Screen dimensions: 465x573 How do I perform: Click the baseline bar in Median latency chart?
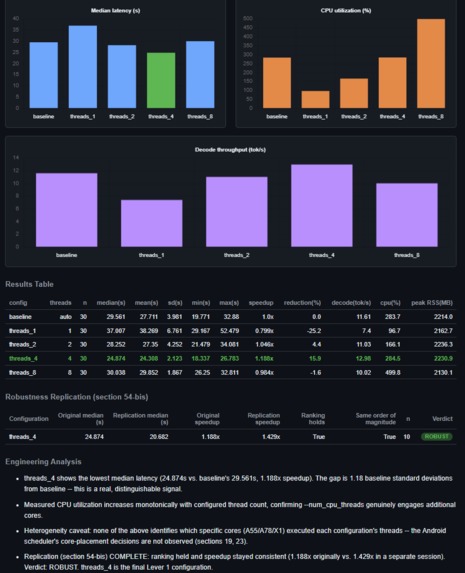click(x=44, y=75)
